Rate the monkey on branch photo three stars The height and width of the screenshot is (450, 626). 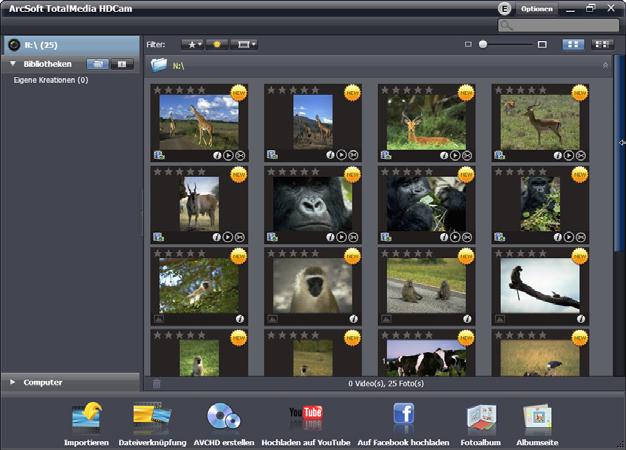pyautogui.click(x=521, y=253)
